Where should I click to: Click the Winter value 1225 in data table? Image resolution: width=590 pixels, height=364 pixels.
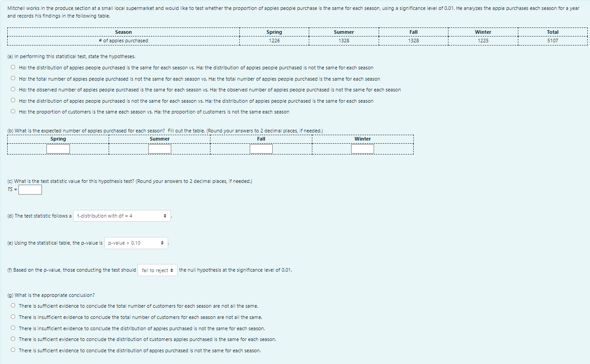pyautogui.click(x=483, y=41)
